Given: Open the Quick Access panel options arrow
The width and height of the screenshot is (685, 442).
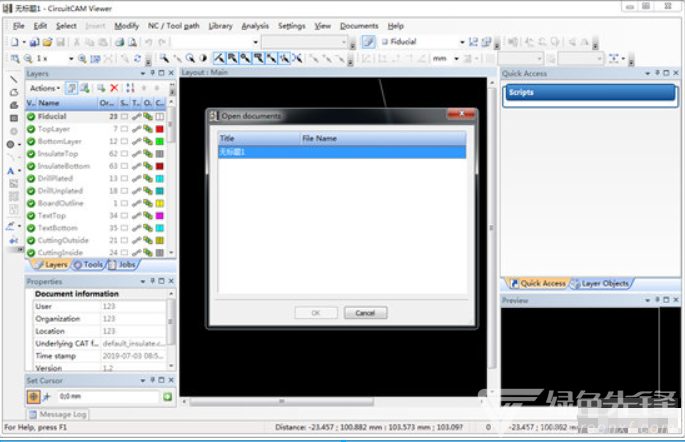Looking at the screenshot, I should tap(647, 73).
